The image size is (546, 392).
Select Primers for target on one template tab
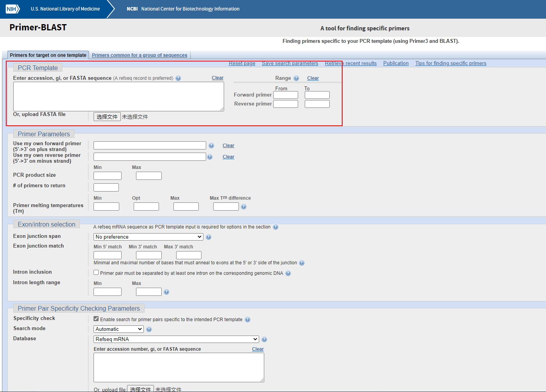coord(48,55)
